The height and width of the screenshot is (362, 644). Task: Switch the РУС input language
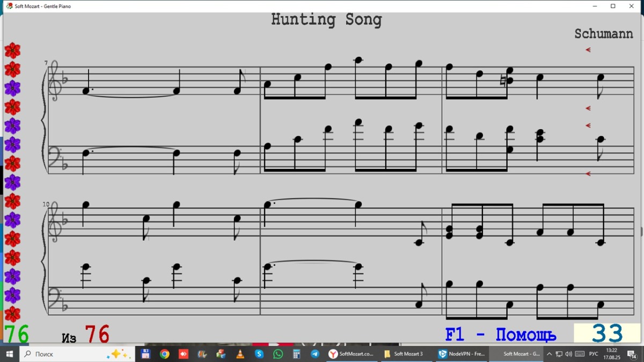point(594,354)
